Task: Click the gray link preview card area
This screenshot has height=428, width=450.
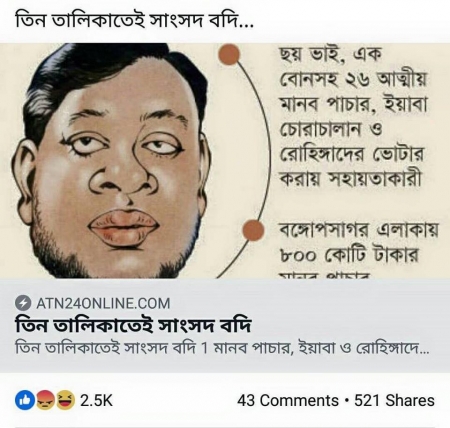Action: pos(225,325)
